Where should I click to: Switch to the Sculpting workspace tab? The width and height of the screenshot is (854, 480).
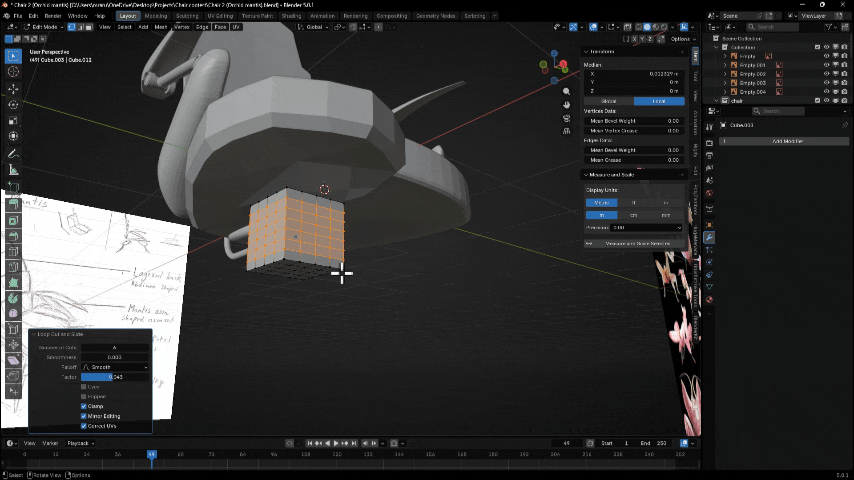point(187,16)
